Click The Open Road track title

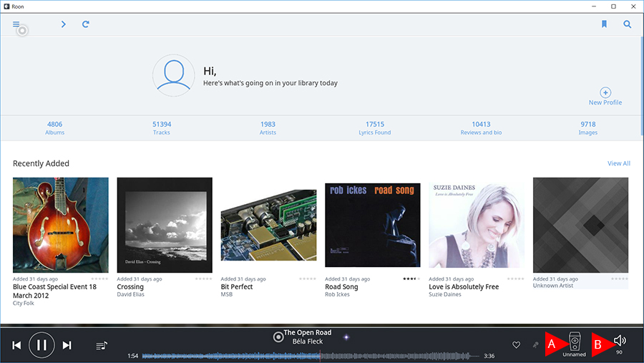point(307,333)
